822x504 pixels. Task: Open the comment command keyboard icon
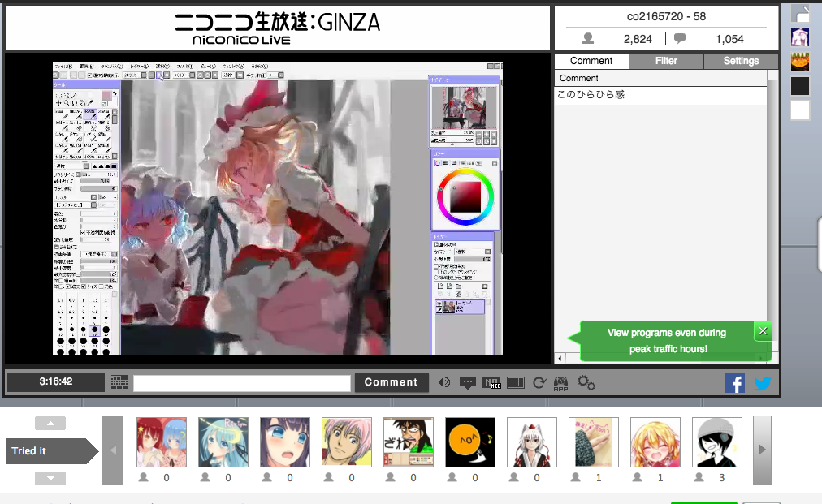coord(119,382)
